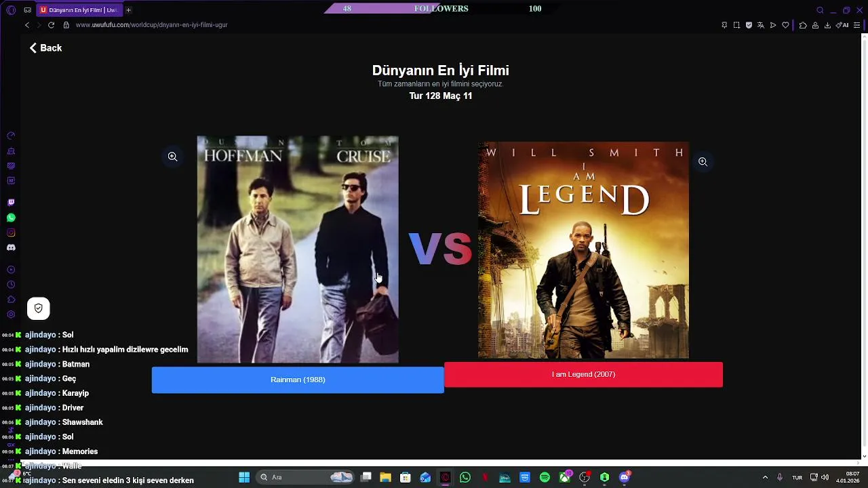The image size is (868, 488).
Task: Click the 'Dünyanın En İyi Filmi' heading
Action: [x=441, y=70]
